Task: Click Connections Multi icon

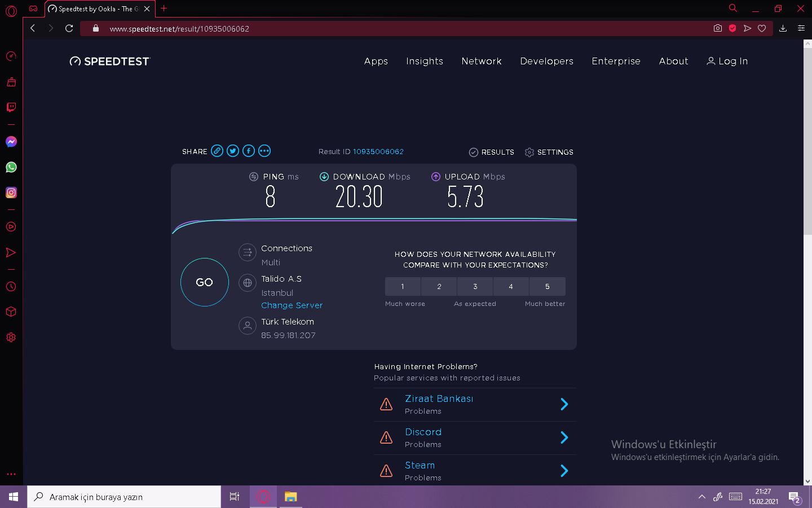Action: [248, 252]
